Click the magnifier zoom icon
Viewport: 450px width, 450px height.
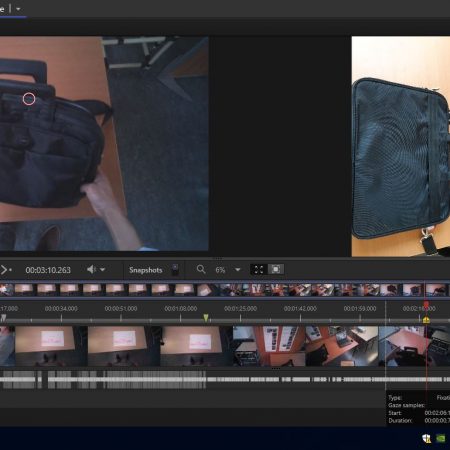tap(201, 269)
